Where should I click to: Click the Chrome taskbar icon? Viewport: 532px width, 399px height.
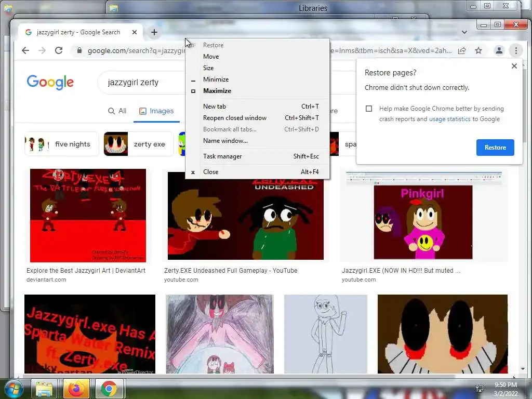point(109,389)
